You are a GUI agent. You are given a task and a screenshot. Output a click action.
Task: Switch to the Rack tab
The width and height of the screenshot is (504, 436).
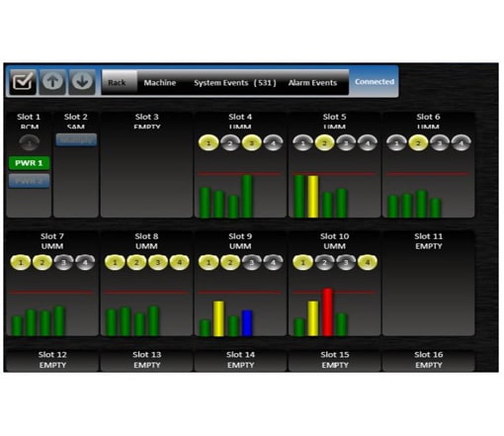[117, 83]
